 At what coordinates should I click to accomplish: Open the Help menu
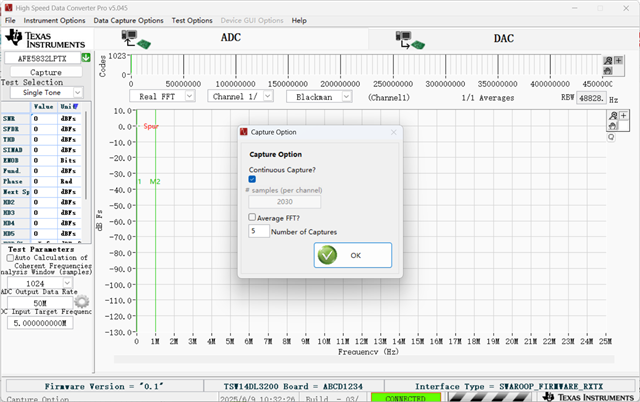pos(299,20)
